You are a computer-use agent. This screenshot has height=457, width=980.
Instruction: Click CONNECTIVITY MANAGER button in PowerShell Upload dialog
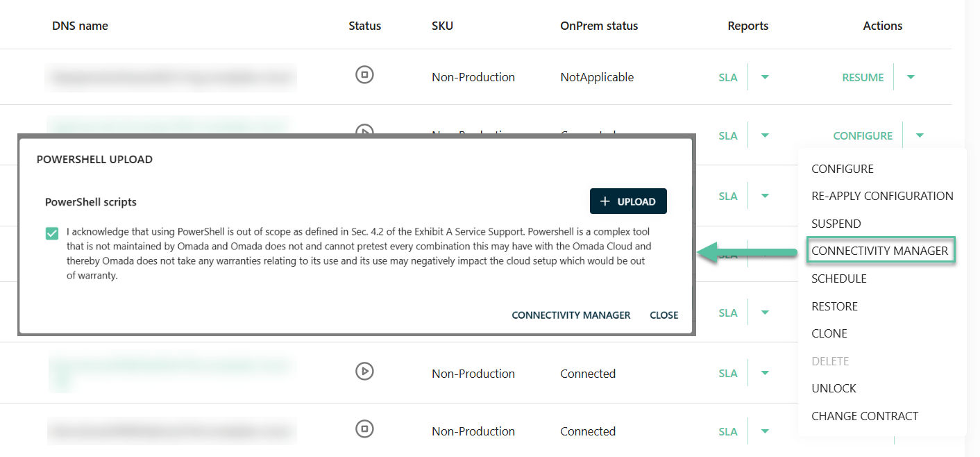[x=571, y=315]
